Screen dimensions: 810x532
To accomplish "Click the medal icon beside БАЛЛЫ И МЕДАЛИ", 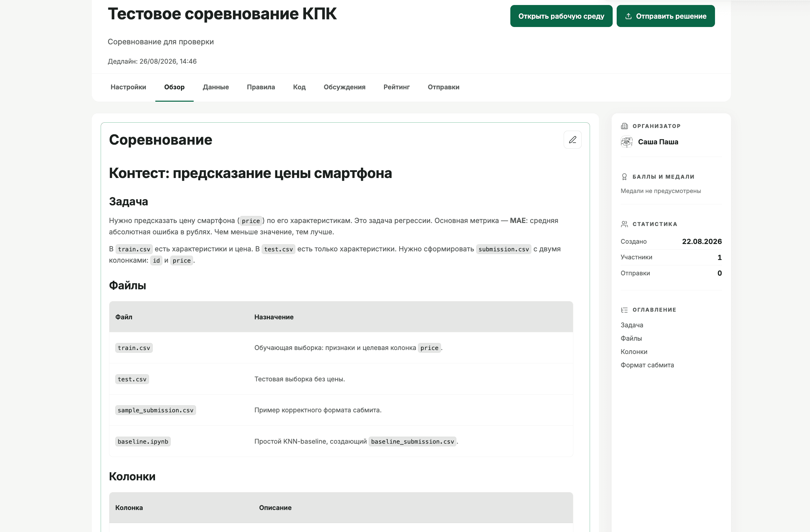I will point(624,177).
